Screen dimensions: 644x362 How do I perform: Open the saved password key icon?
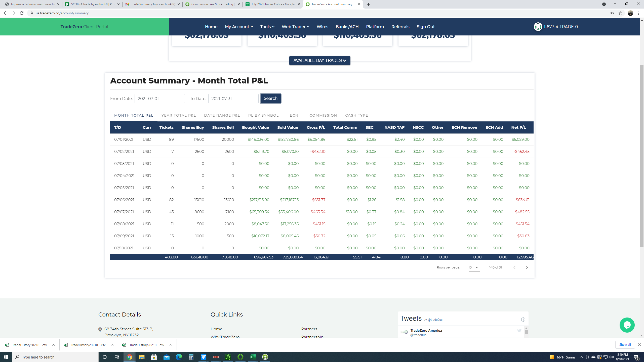tap(612, 13)
